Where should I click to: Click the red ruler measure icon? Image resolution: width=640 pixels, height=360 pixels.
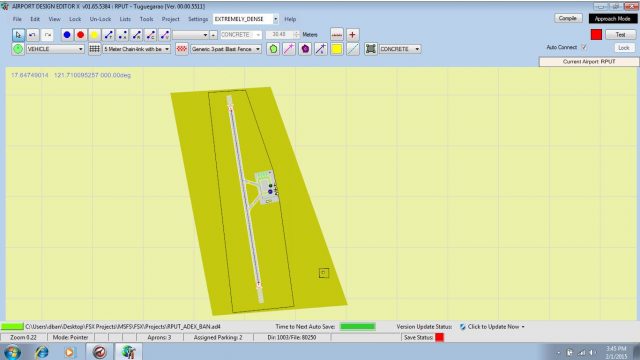click(337, 35)
